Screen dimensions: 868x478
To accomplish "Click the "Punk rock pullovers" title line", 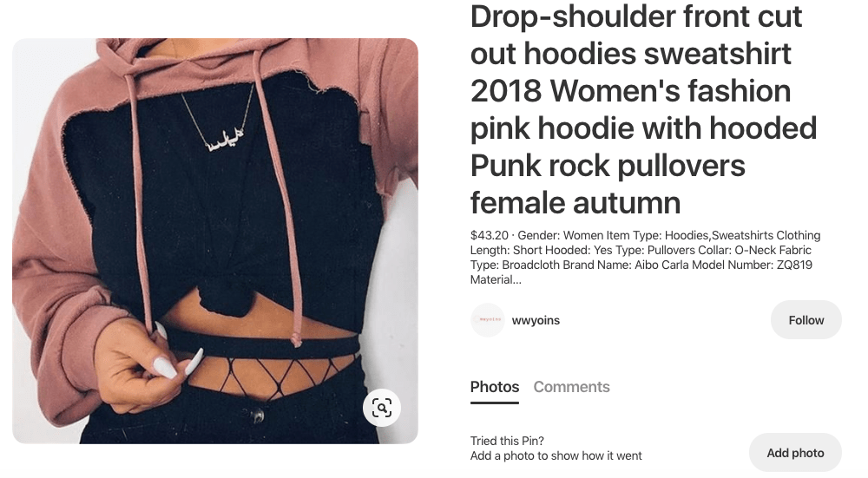I will pyautogui.click(x=608, y=166).
